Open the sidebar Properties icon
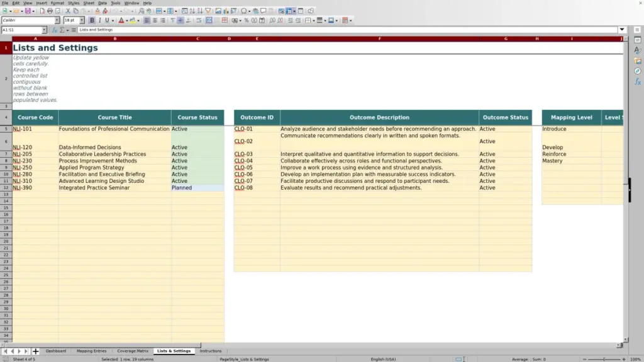The width and height of the screenshot is (644, 362). (x=638, y=40)
